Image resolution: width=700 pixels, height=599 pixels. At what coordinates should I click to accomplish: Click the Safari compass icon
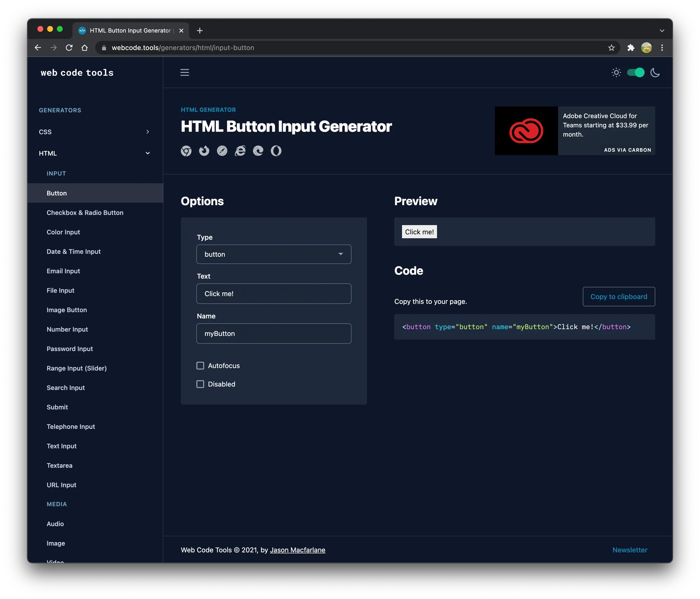222,151
